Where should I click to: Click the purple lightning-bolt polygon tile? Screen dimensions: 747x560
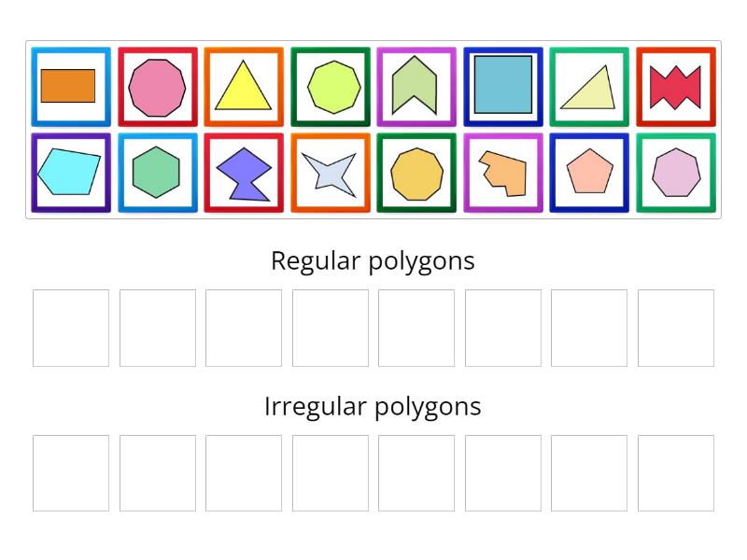[244, 173]
